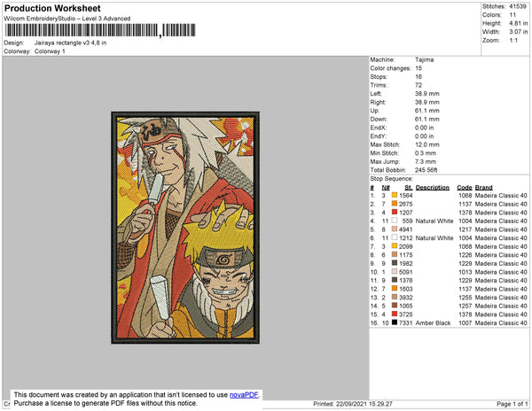Select yellow swatch of stop 7 (2099)
This screenshot has height=411, width=532.
(395, 246)
